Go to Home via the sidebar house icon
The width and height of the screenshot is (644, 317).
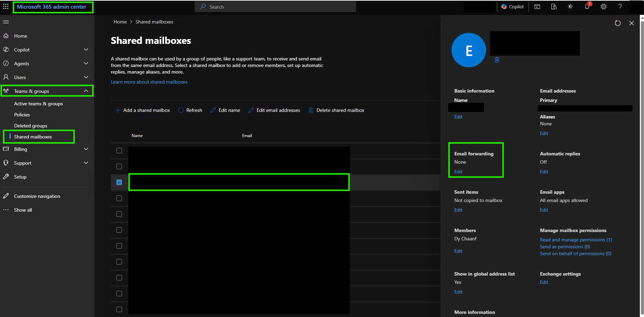(6, 36)
